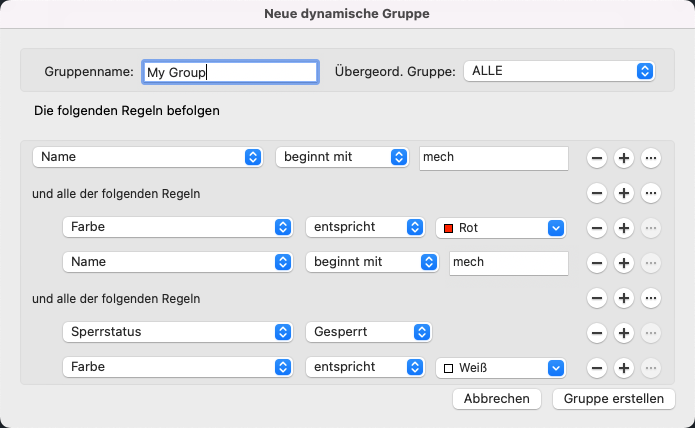Add a rule after the first Name row

click(x=623, y=158)
